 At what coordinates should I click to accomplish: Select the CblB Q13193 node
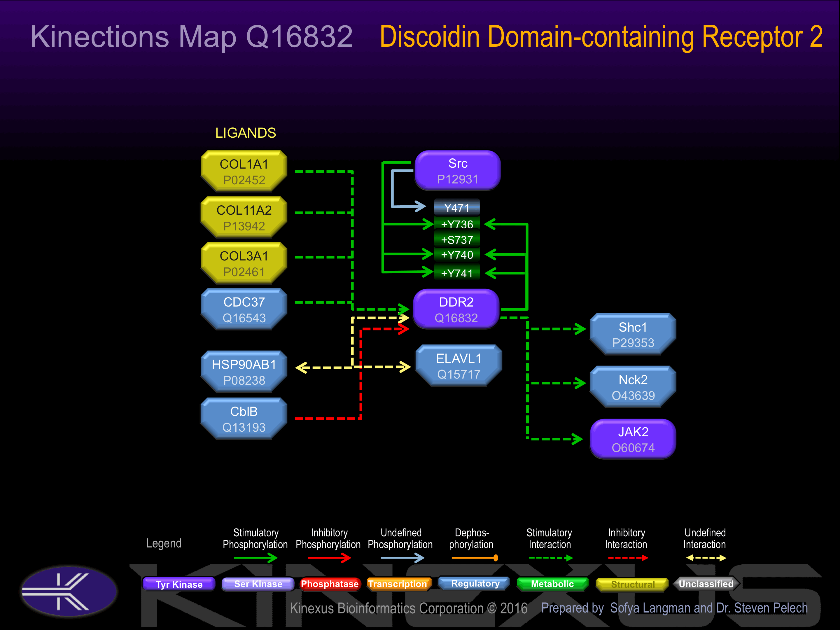pos(244,419)
